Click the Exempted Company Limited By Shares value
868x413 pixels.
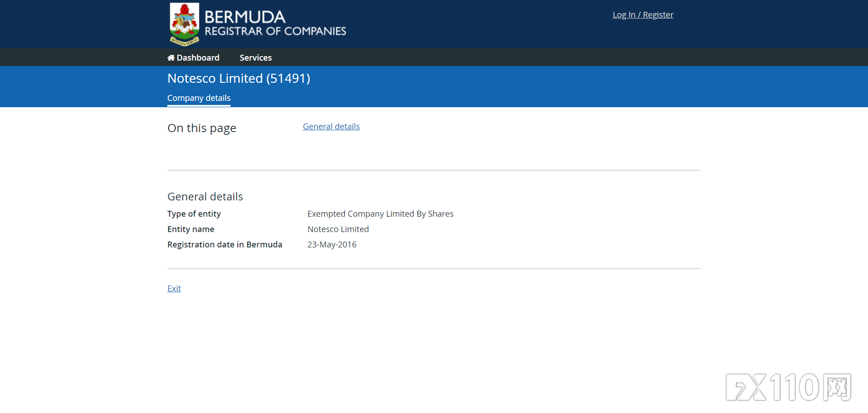pyautogui.click(x=380, y=214)
